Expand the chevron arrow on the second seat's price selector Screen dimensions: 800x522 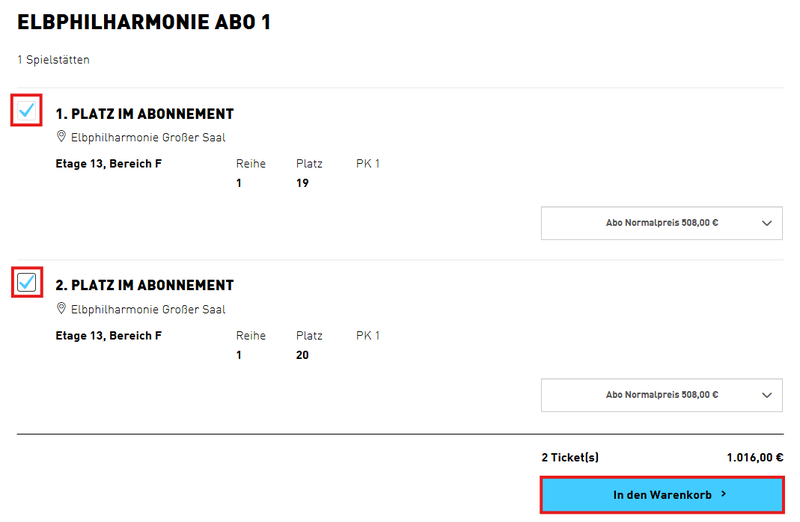click(x=767, y=395)
